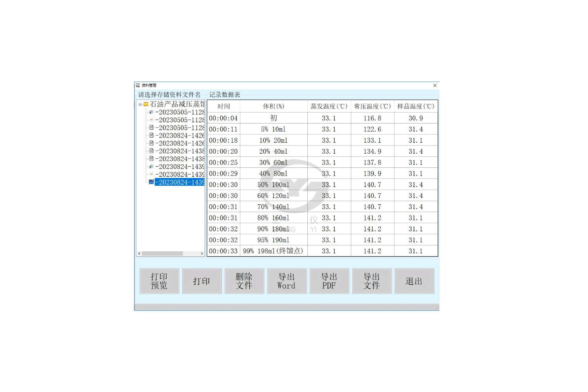Viewport: 588px width, 392px height.
Task: Select the 20230824-1439 file with Word icon
Action: coord(180,167)
